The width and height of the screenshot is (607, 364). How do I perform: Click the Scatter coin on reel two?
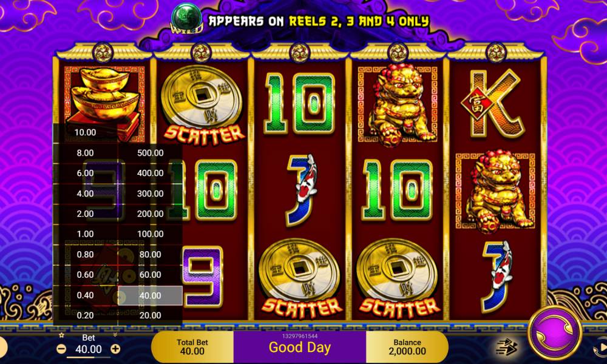pyautogui.click(x=202, y=106)
